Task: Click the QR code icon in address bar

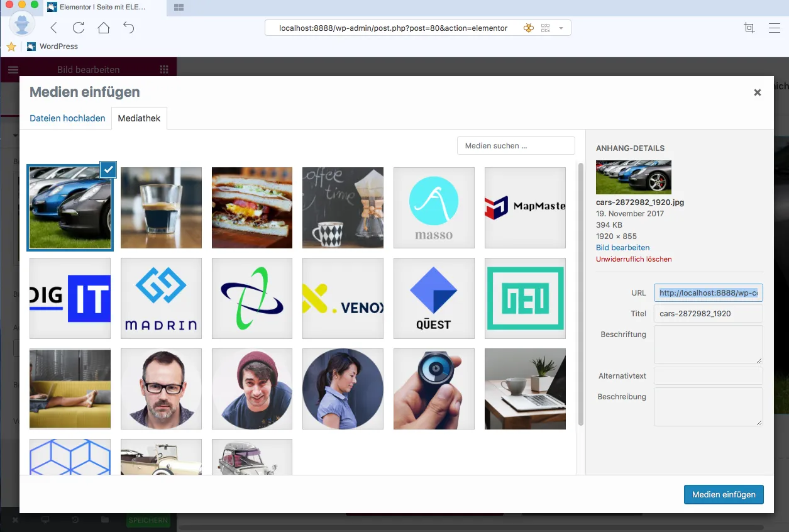Action: click(x=544, y=28)
